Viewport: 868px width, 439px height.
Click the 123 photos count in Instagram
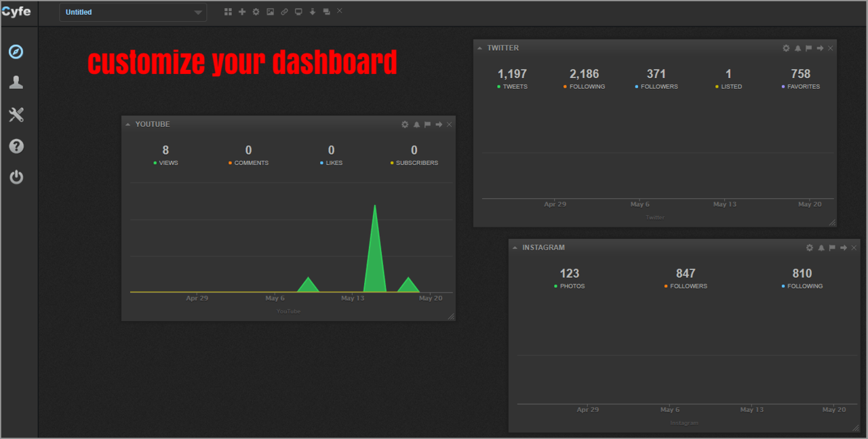coord(569,273)
